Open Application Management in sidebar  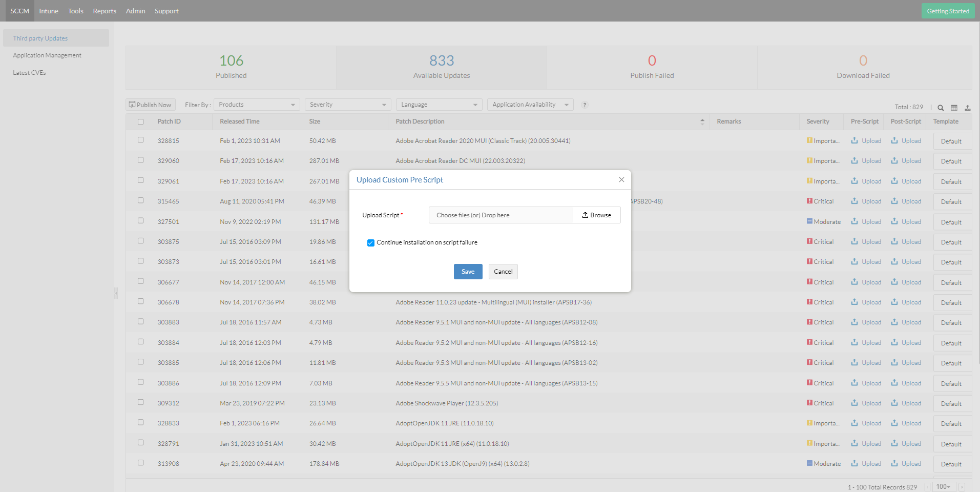47,55
